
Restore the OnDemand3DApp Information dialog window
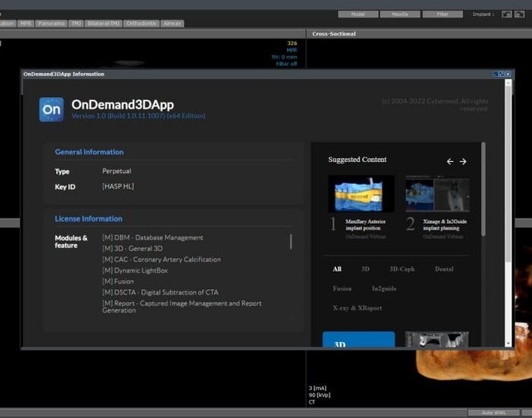(502, 74)
